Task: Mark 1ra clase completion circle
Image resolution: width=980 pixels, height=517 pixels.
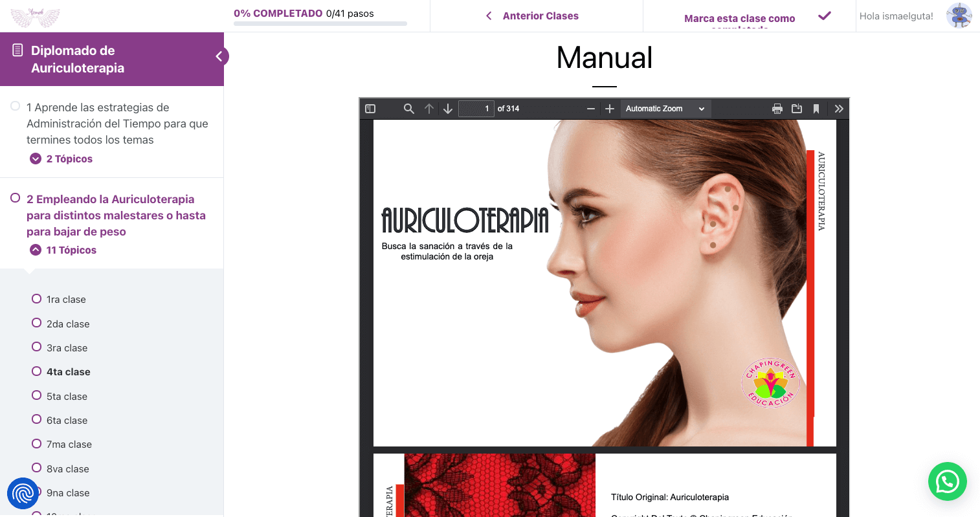Action: 37,299
